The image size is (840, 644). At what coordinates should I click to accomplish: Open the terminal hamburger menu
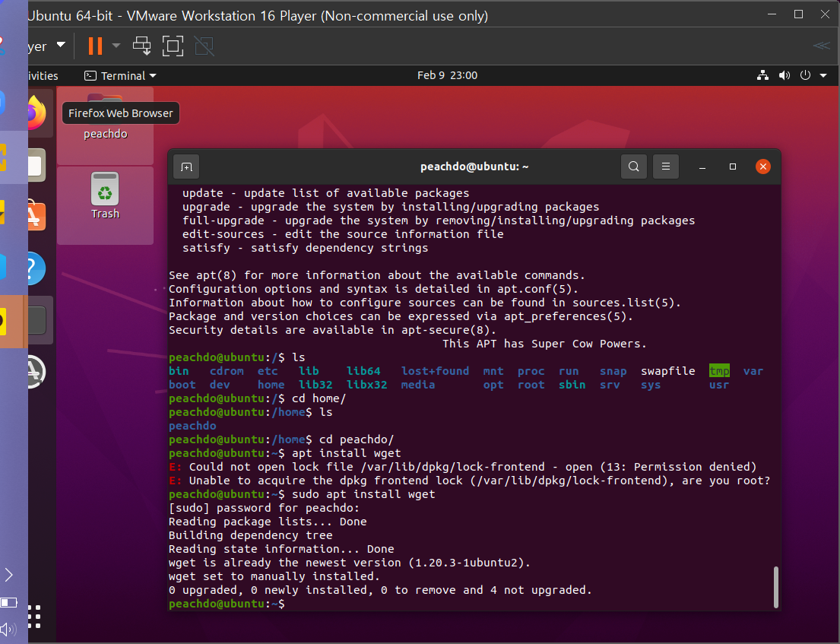(x=666, y=167)
